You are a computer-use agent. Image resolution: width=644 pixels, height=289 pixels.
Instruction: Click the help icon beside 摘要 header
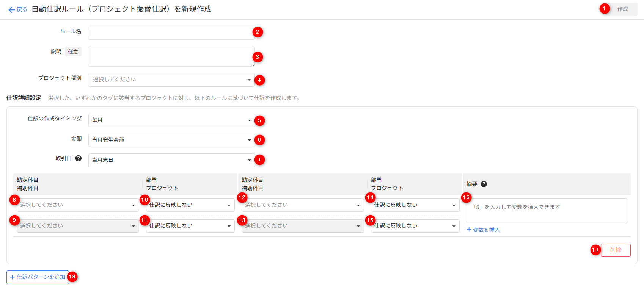click(484, 184)
